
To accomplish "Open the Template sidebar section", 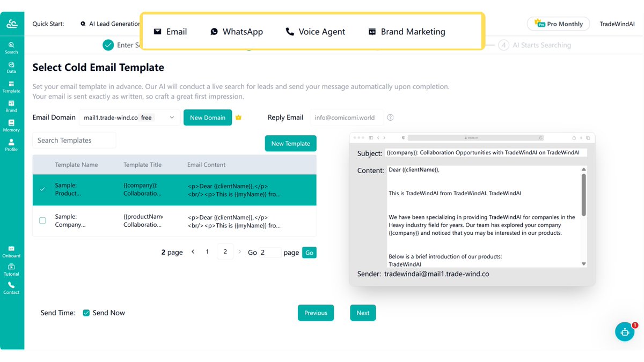I will coord(11,87).
